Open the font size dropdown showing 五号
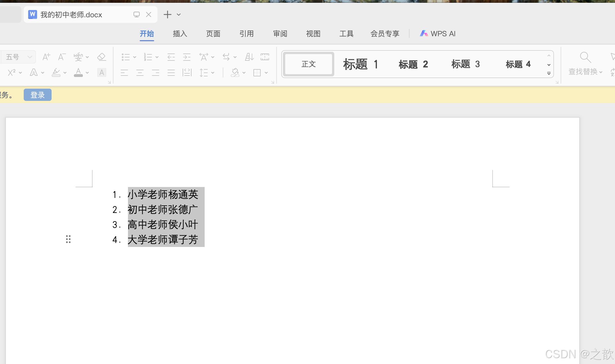The width and height of the screenshot is (615, 364). click(x=30, y=57)
